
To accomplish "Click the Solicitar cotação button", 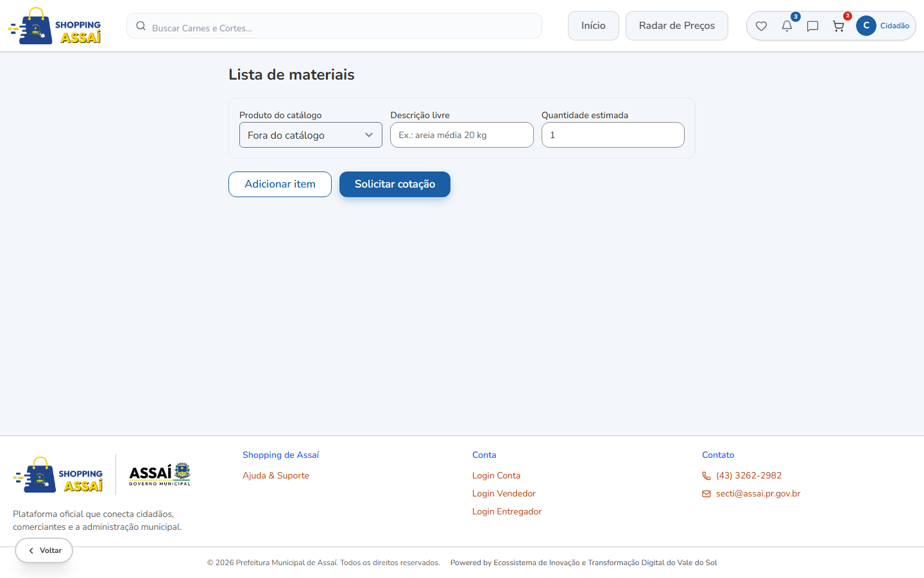I will coord(395,184).
